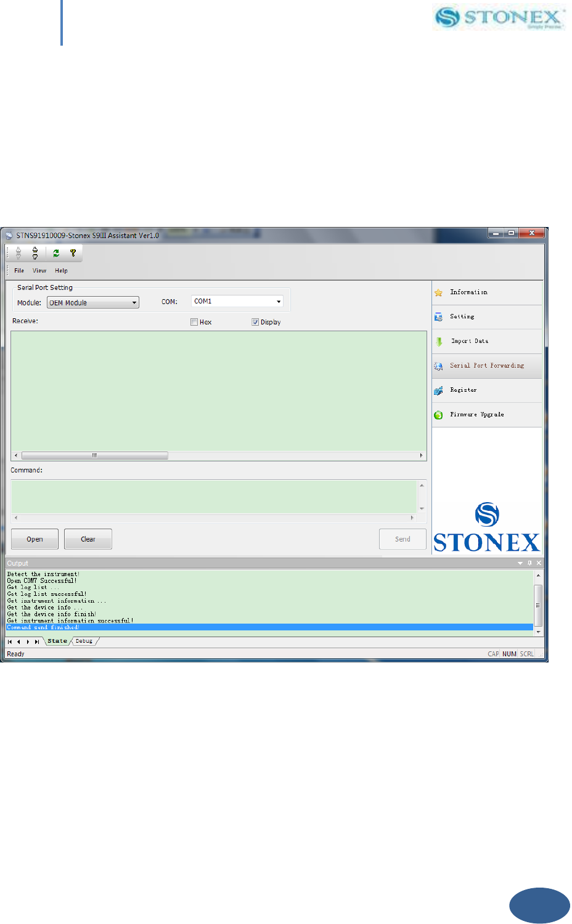Select the 'Detect the instrument!' output line
Image resolution: width=572 pixels, height=924 pixels.
43,574
